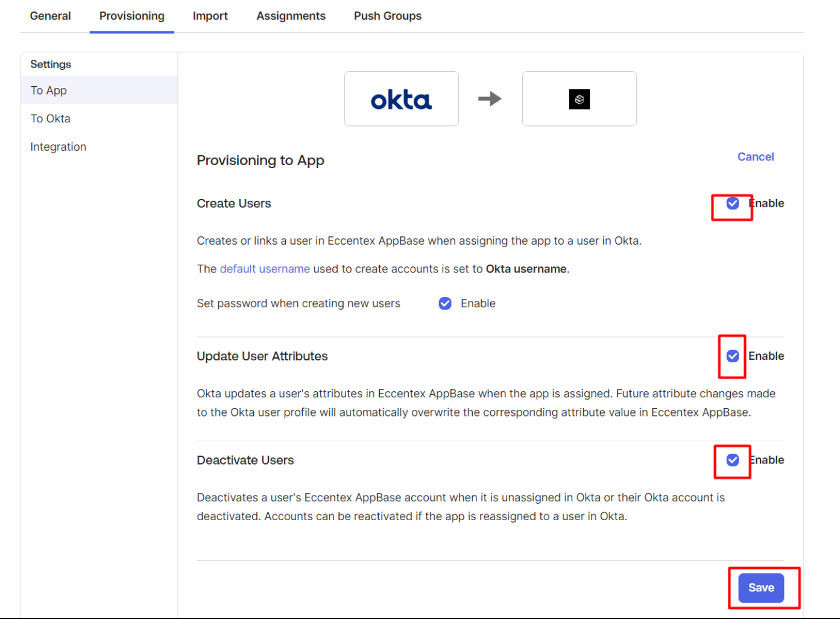Viewport: 840px width, 619px height.
Task: Open the default username link
Action: [x=265, y=269]
